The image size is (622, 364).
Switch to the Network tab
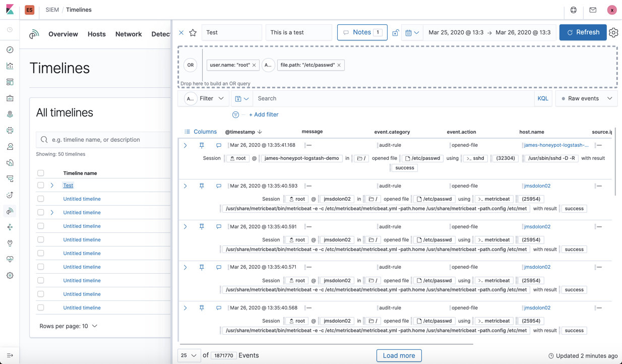pos(129,34)
